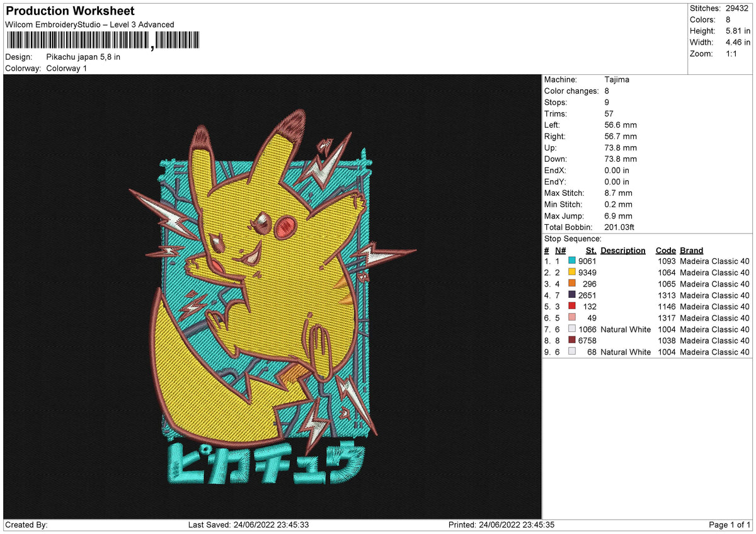Screen dimensions: 756x534
Task: Select the yellow swatch in stop sequence row 2
Action: click(573, 272)
